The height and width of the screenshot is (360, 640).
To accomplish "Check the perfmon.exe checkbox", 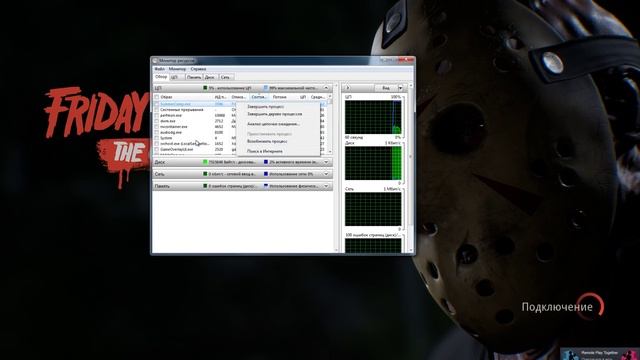I will click(157, 116).
